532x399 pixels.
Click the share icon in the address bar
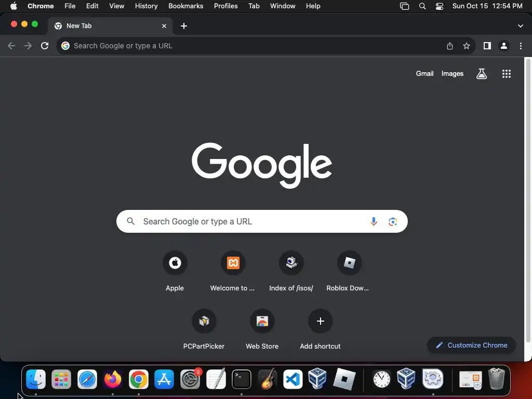(x=449, y=46)
